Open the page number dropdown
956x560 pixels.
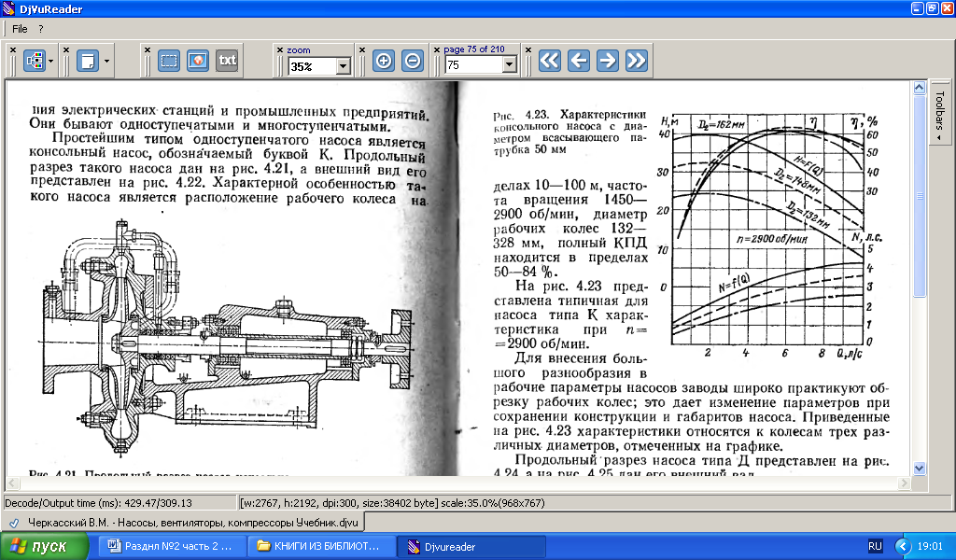click(510, 64)
